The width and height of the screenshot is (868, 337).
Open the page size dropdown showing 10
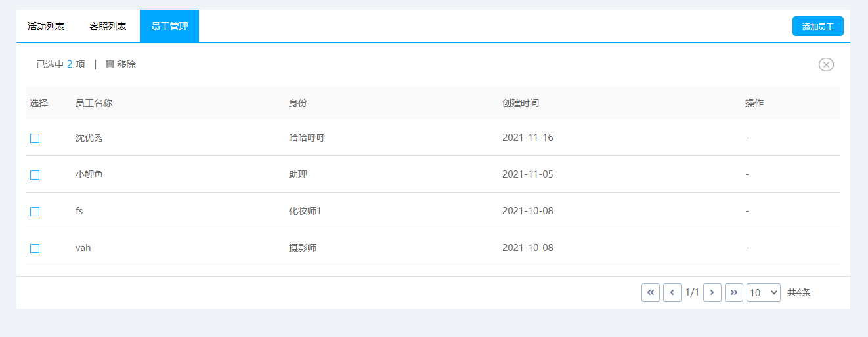click(763, 292)
